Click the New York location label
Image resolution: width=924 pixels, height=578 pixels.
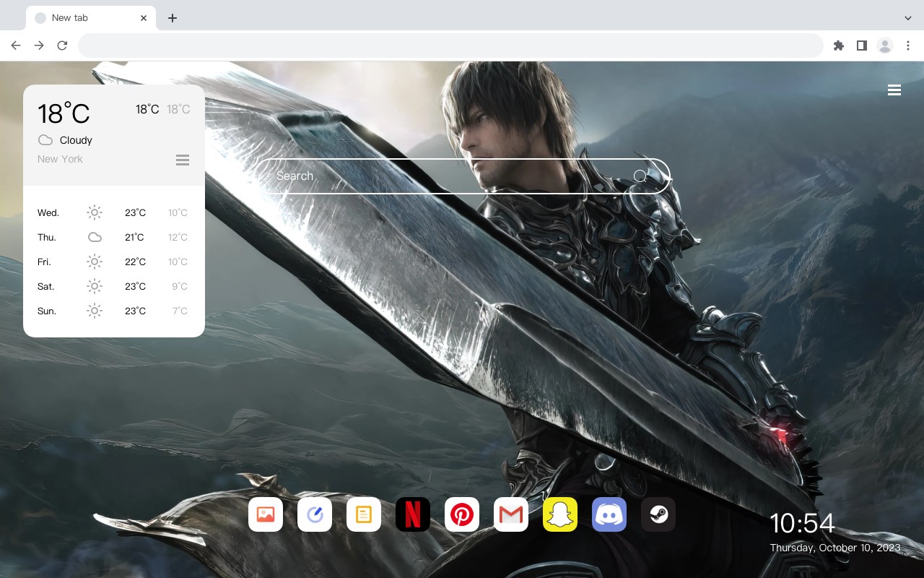(x=60, y=159)
